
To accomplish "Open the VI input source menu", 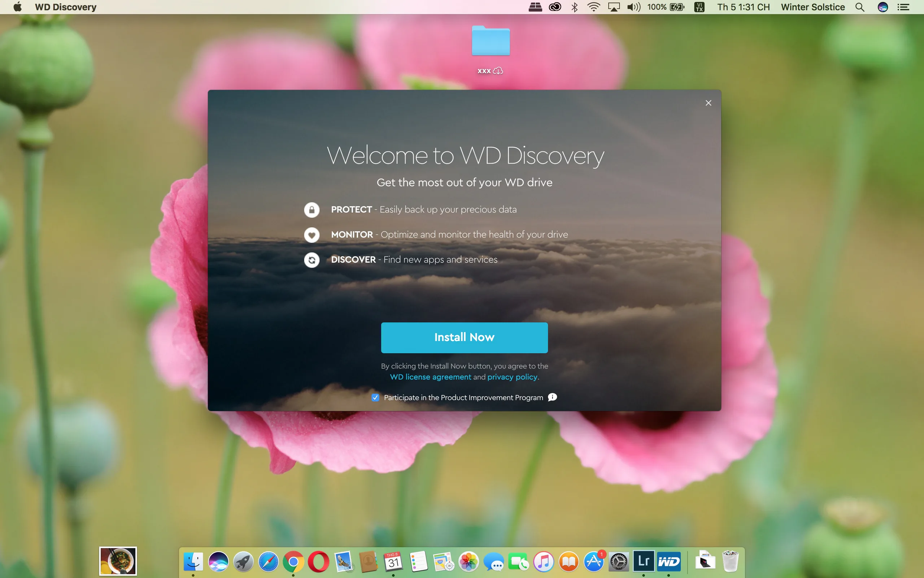I will click(x=699, y=7).
